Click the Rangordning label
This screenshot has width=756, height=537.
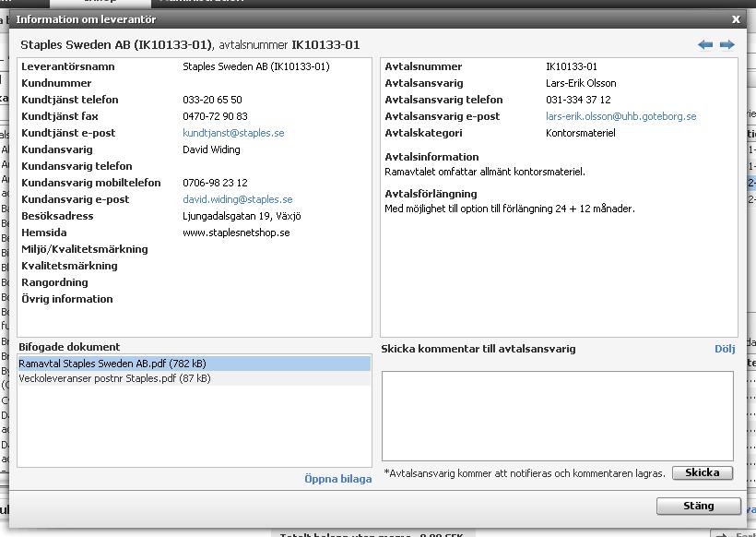coord(54,282)
